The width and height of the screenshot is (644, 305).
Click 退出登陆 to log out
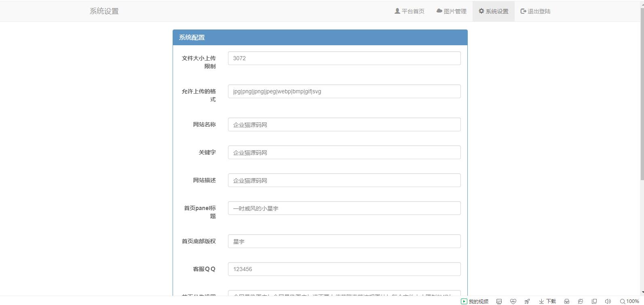pyautogui.click(x=535, y=11)
